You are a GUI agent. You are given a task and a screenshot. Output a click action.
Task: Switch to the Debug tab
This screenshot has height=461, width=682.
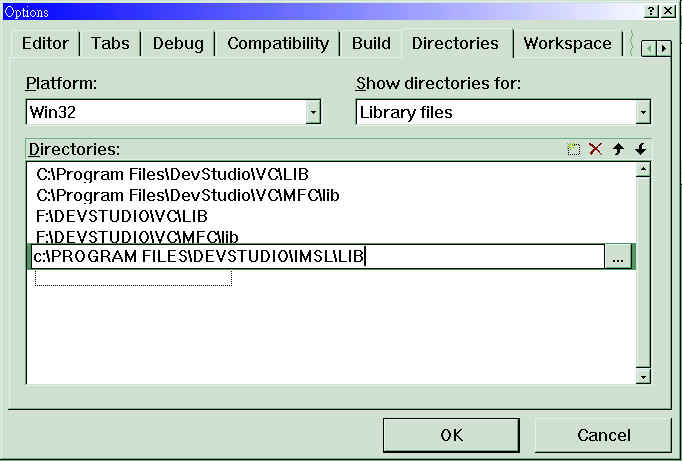[178, 43]
